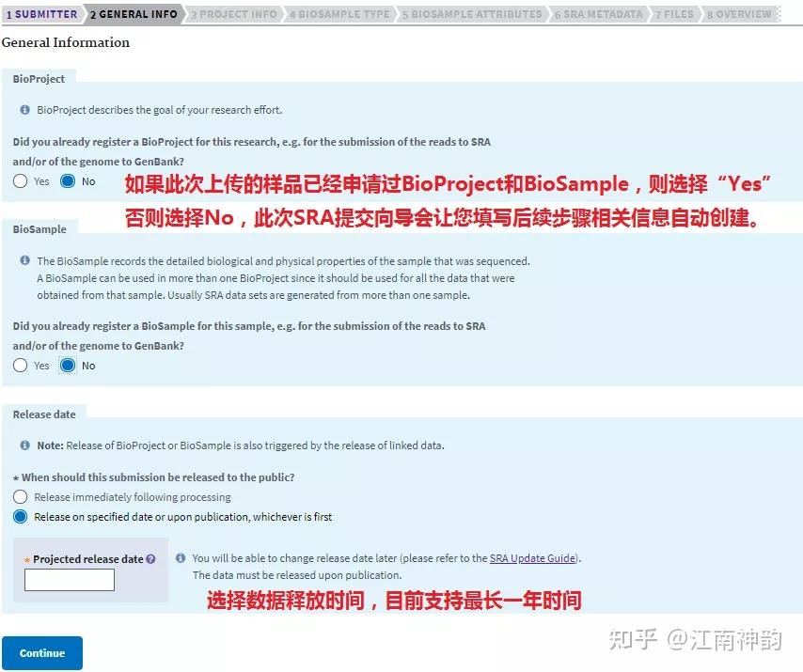Image resolution: width=803 pixels, height=672 pixels.
Task: Click the Projected release date input field
Action: tap(69, 580)
